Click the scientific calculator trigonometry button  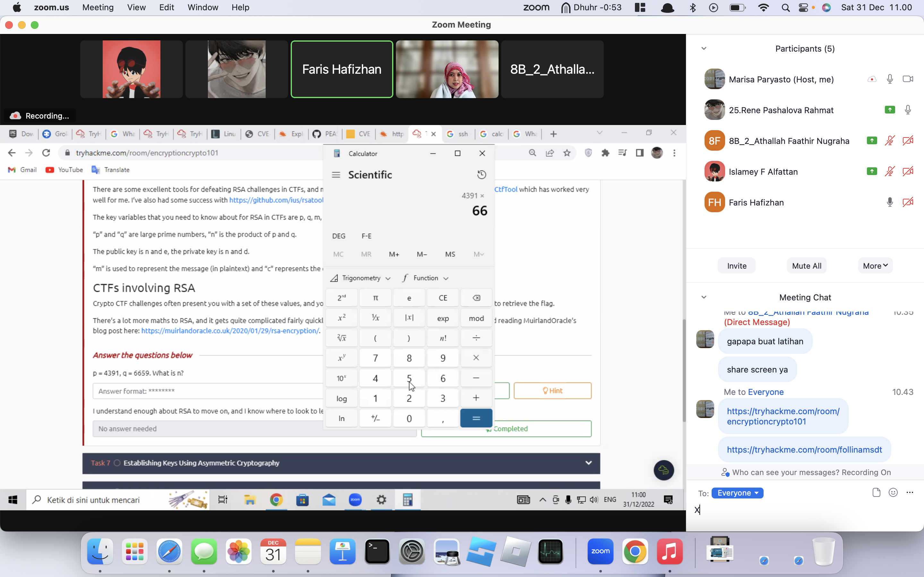point(360,277)
